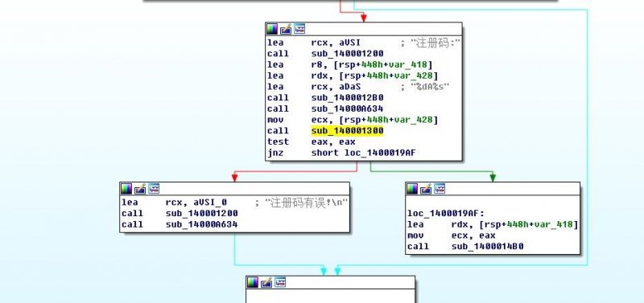This screenshot has width=644, height=303.
Task: Click the 'lea rdx, [rsp+448h+var_428]' line
Action: tap(353, 76)
